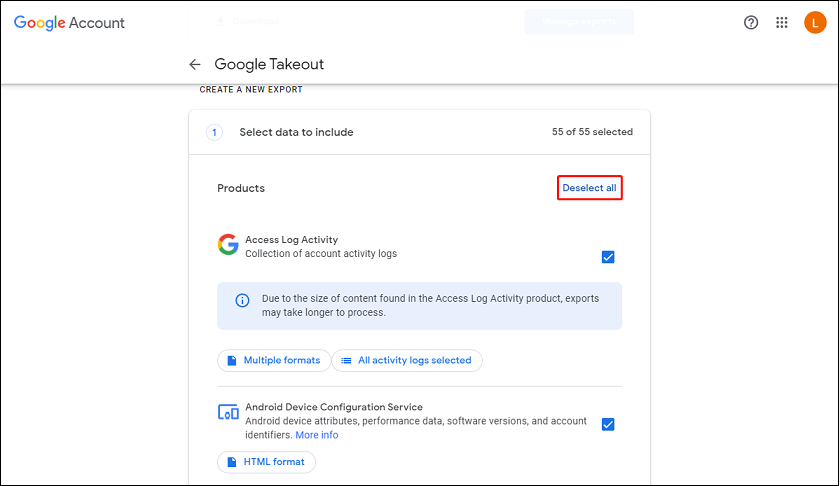Click 'CREATE A NEW EXPORT' heading text
This screenshot has height=486, width=840.
251,89
